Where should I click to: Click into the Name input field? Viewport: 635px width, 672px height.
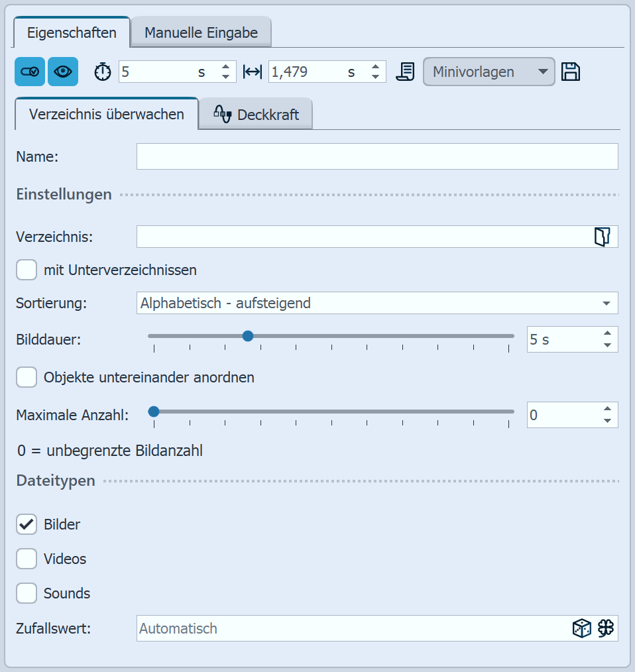coord(376,156)
